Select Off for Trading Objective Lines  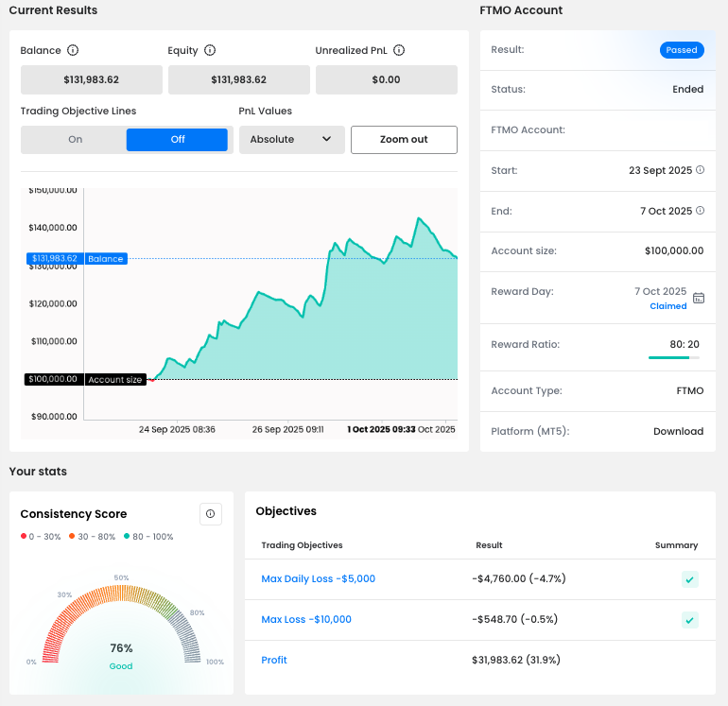(178, 140)
